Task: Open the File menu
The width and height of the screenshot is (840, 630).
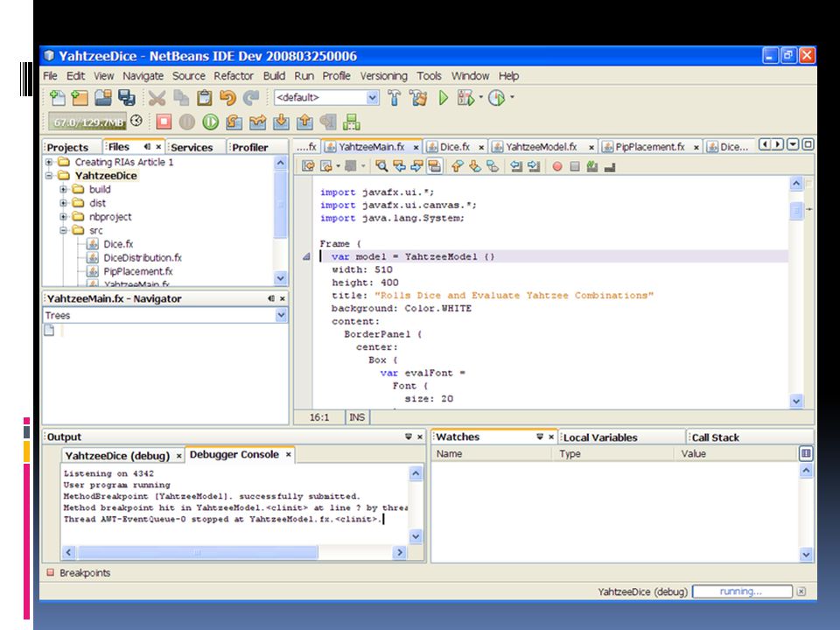Action: [50, 76]
